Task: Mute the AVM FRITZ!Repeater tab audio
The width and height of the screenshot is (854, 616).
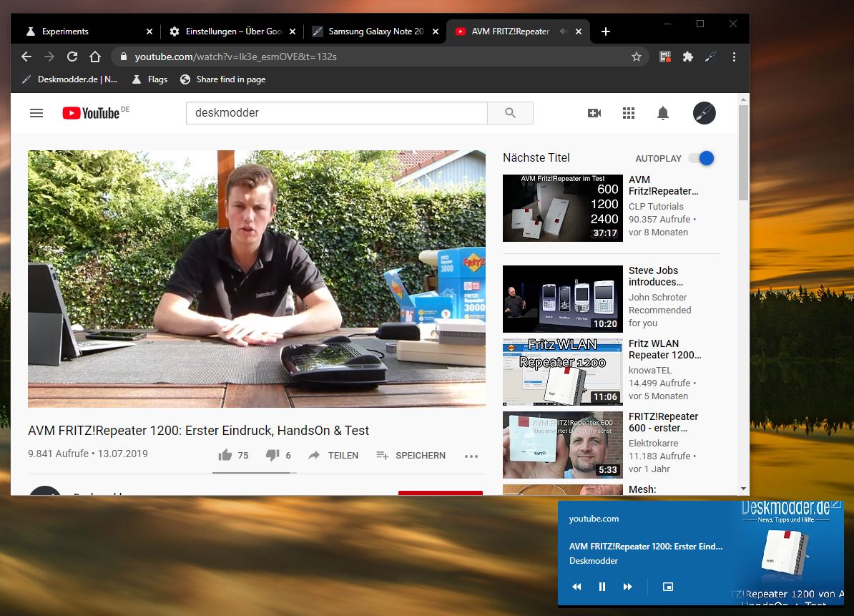Action: coord(563,31)
